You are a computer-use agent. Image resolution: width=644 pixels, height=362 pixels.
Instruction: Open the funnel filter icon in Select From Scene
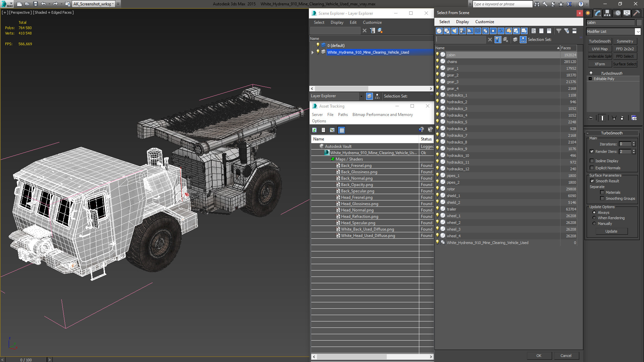[559, 31]
